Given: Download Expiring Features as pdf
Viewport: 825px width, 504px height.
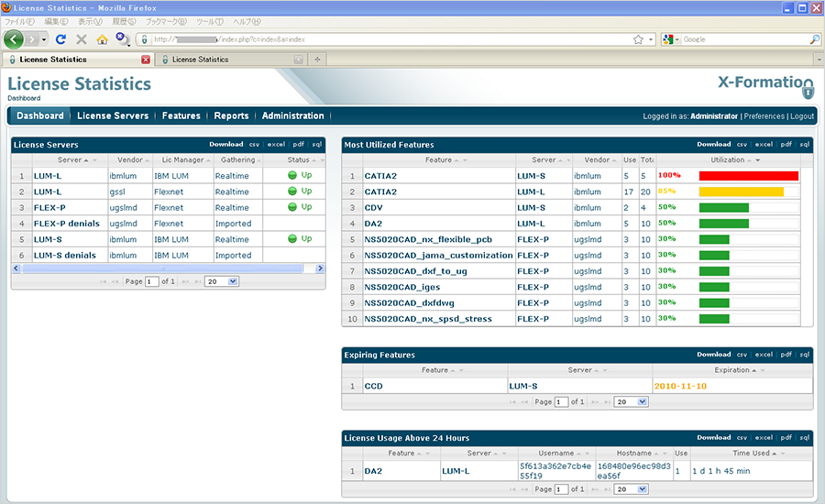Looking at the screenshot, I should 786,355.
